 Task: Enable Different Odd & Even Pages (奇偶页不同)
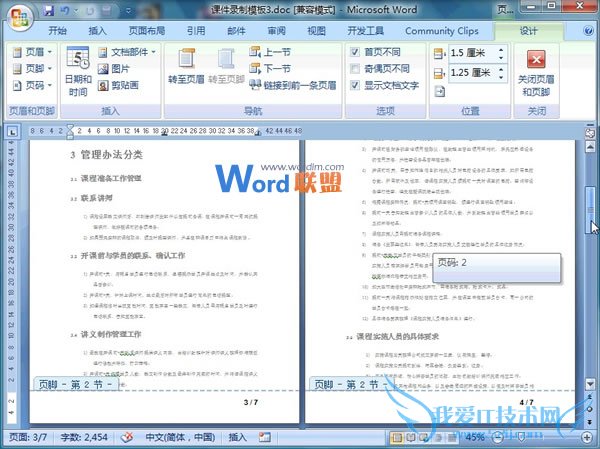[380, 69]
